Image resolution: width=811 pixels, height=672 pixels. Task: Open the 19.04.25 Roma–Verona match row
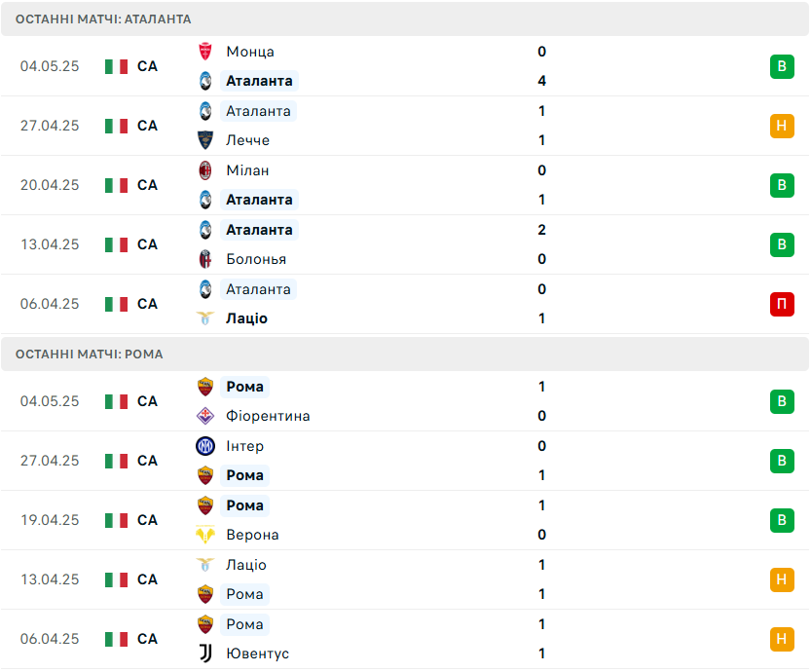point(405,520)
